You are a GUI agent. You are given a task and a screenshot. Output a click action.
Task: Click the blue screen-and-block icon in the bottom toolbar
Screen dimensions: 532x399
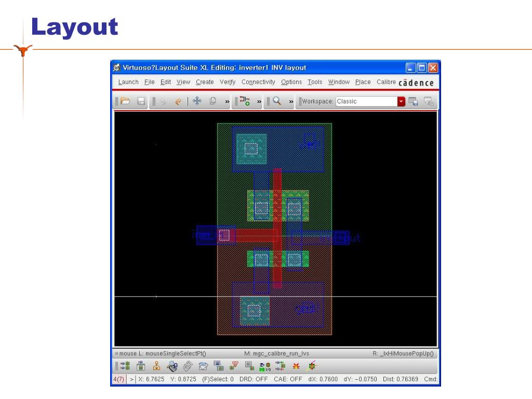[x=219, y=365]
